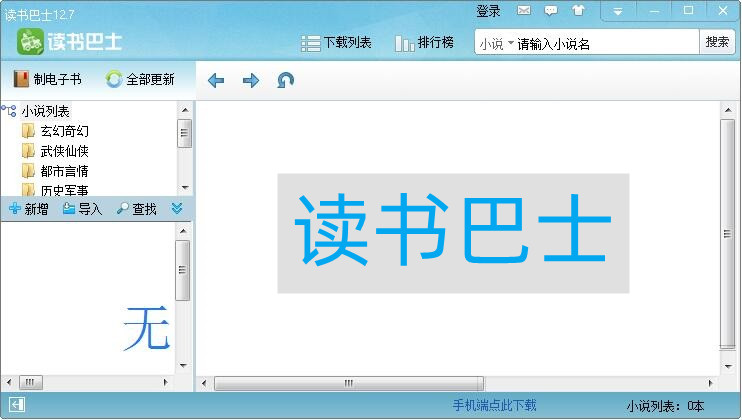Click the 小说列表: 0本 status text
The width and height of the screenshot is (742, 420).
click(665, 406)
